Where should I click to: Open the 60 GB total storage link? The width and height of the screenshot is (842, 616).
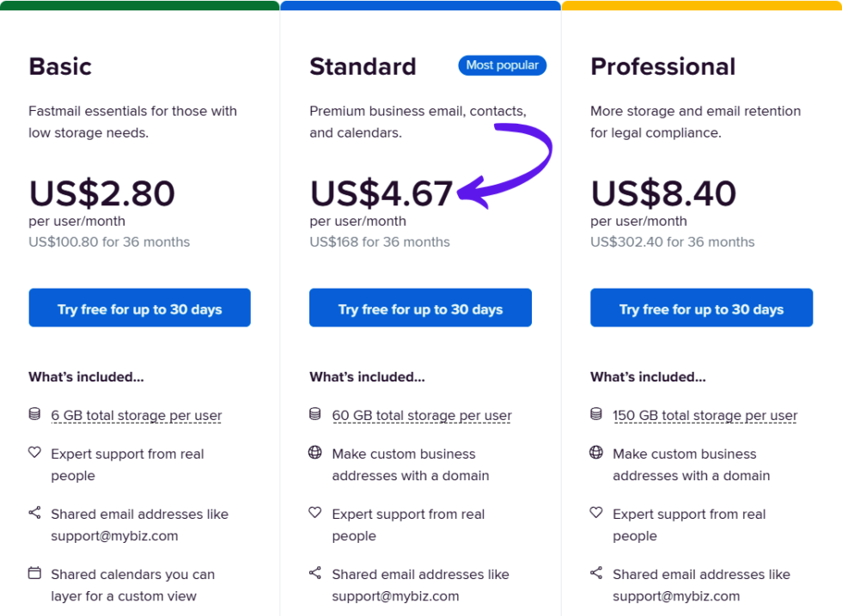[421, 415]
